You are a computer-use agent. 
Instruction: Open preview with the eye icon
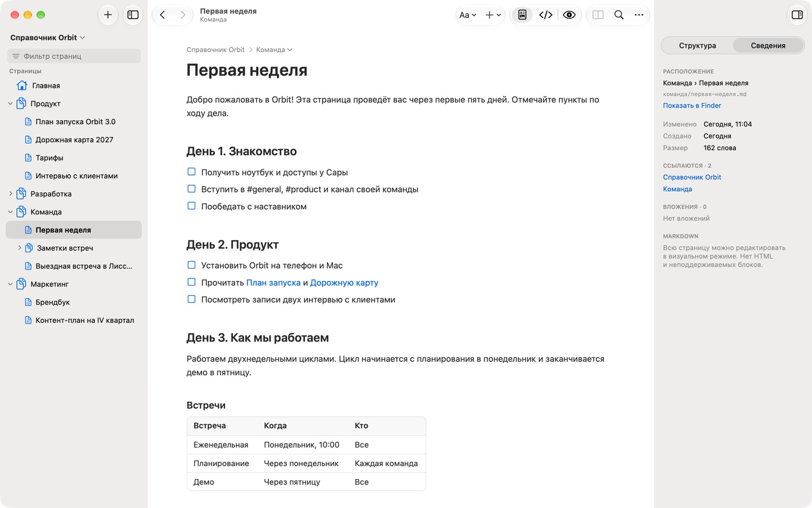[570, 15]
